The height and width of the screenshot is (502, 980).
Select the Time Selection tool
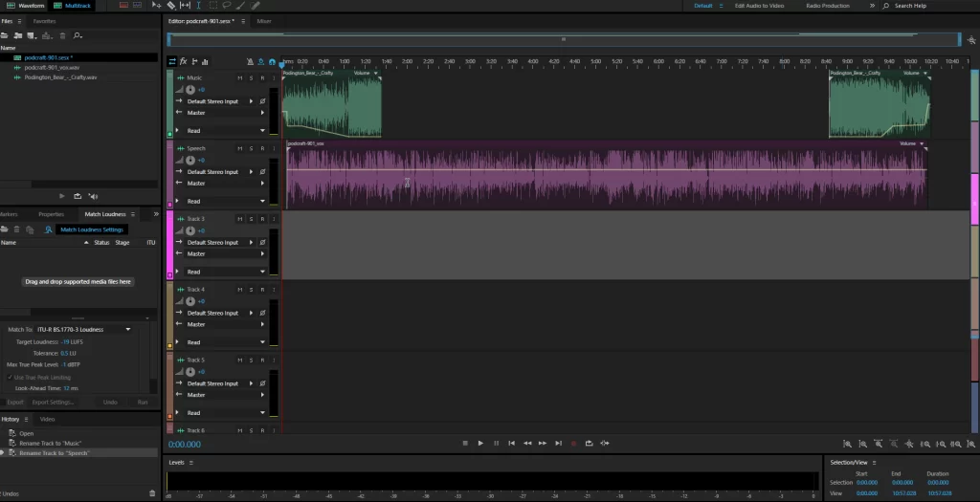point(199,6)
